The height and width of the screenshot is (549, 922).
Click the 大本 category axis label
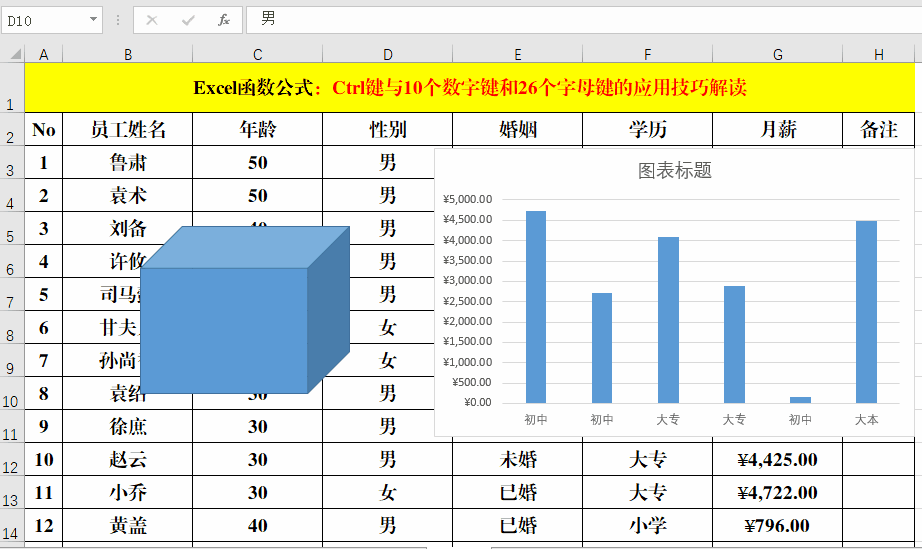(x=866, y=420)
